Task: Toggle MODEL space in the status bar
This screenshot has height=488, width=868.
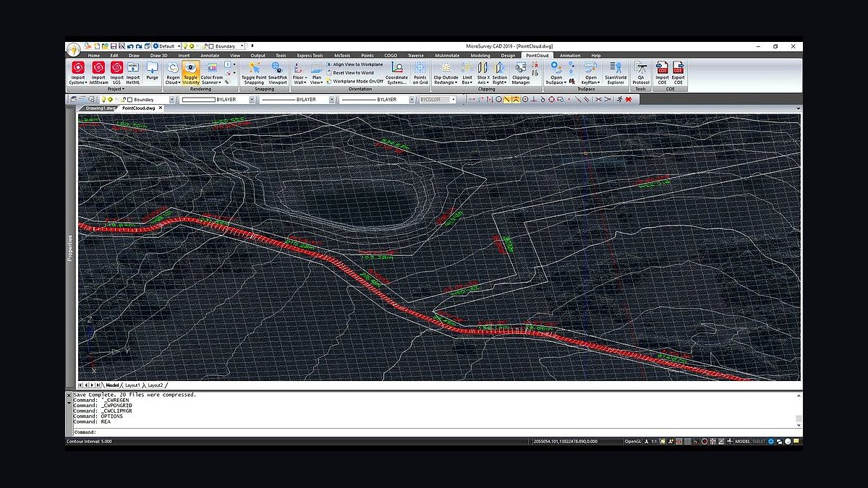Action: 743,441
